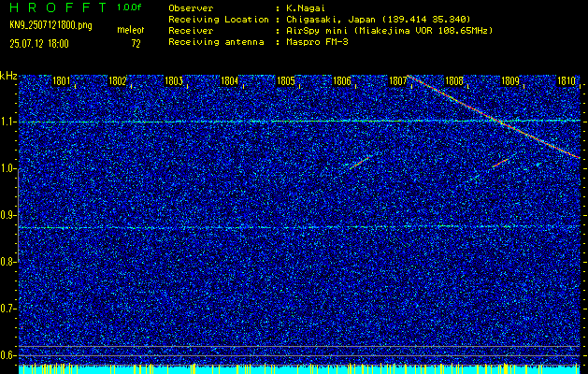Click the meteor count label

coord(131,30)
